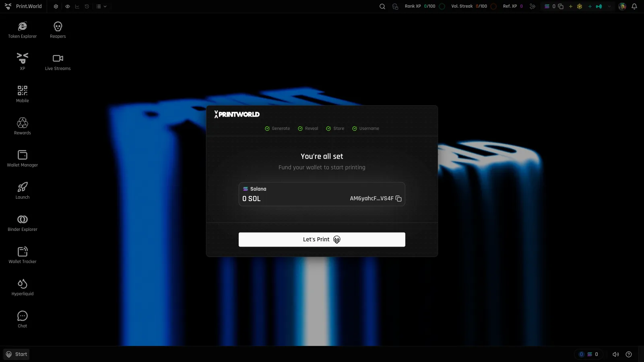Copy wallet address from top bar copy icon

(x=561, y=6)
